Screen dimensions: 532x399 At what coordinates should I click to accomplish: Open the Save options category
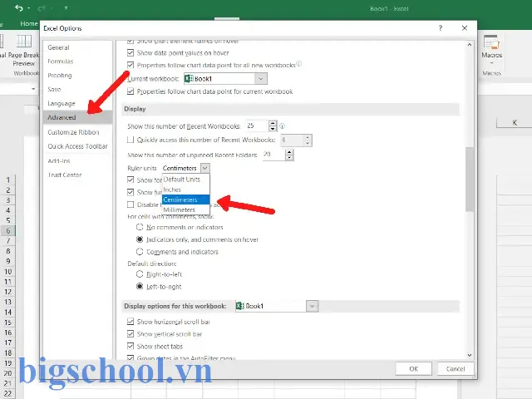coord(77,89)
